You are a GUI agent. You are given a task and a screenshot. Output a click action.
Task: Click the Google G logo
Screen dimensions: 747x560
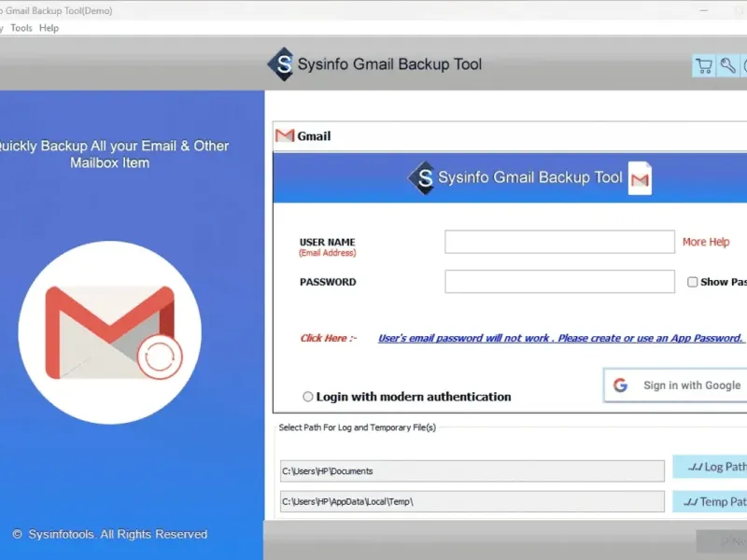point(620,385)
